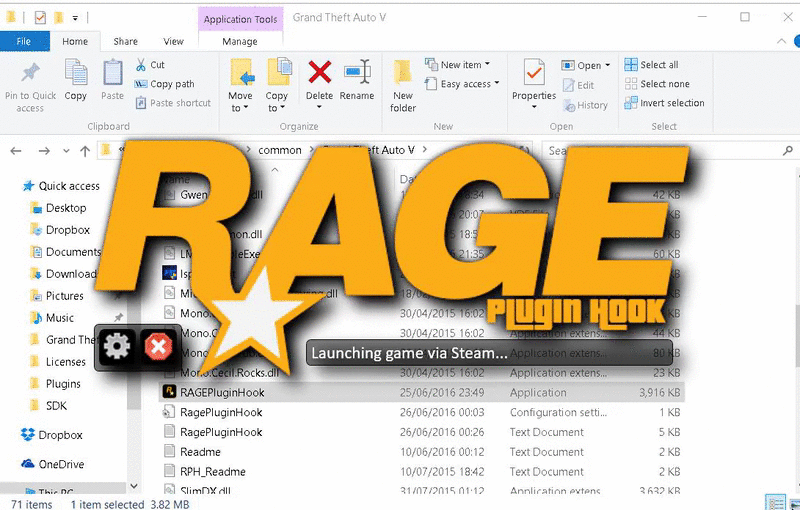Expand chevron after Grand Theft Auto V path

tap(424, 150)
